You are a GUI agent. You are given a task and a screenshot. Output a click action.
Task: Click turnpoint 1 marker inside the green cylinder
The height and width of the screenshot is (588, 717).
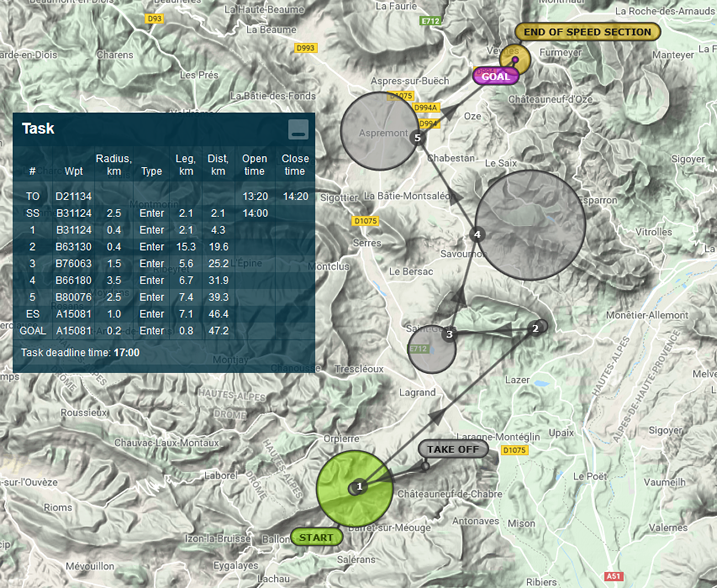(x=359, y=487)
